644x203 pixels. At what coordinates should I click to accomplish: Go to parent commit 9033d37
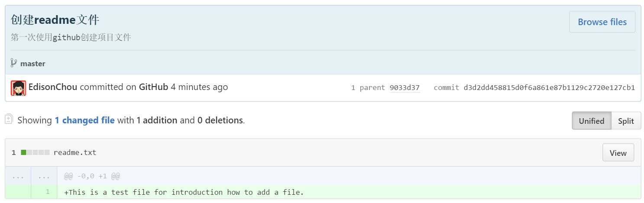tap(405, 88)
